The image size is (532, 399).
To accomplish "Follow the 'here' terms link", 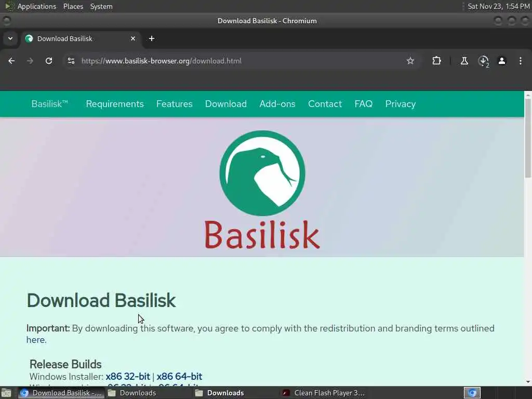I will click(x=35, y=340).
